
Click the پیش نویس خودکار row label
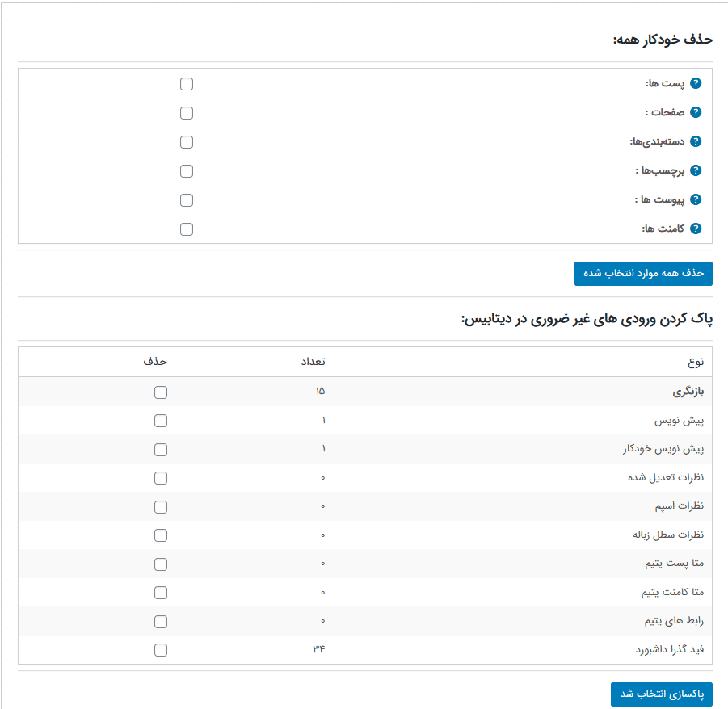(663, 449)
